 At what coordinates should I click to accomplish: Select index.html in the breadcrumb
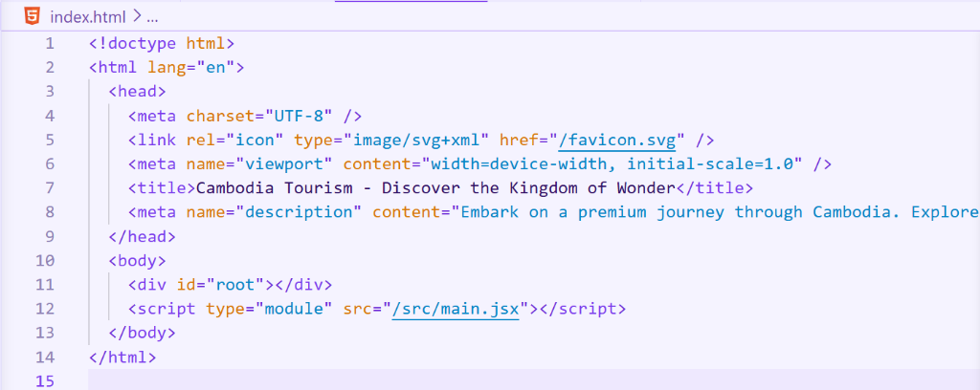[88, 17]
